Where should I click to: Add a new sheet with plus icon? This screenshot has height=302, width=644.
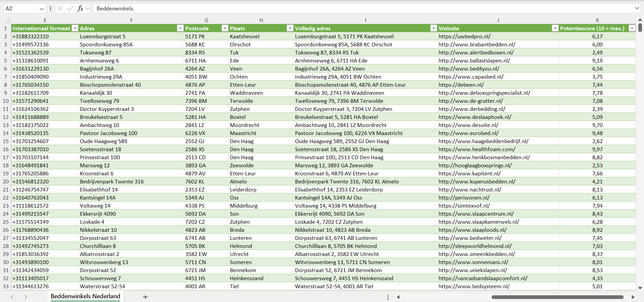click(x=145, y=297)
